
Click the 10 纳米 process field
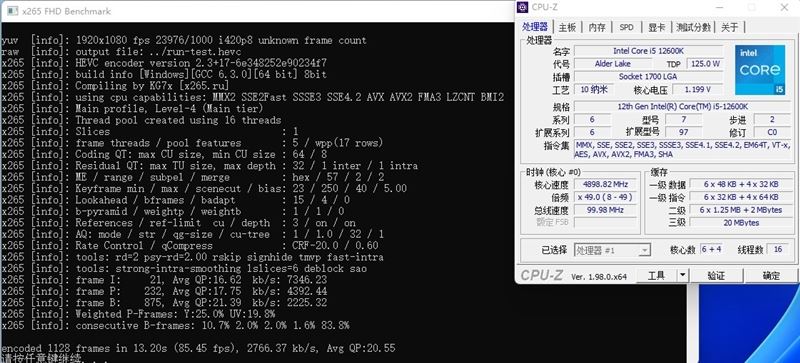593,89
